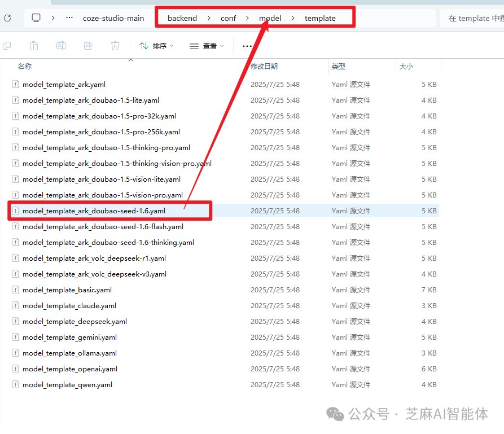Click icon of model_template_claude.yaml file
The height and width of the screenshot is (434, 504).
15,305
